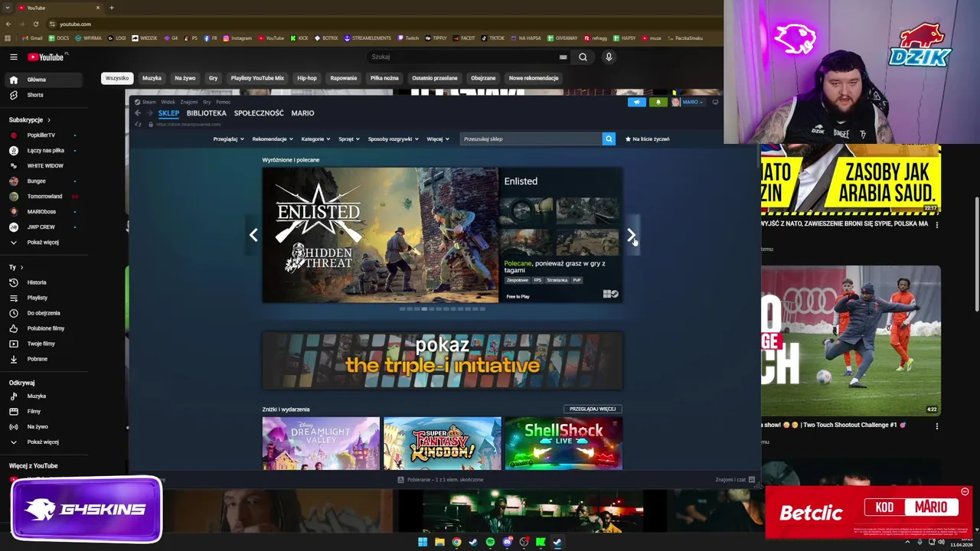
Task: Select Piłka nożna filter chip
Action: point(384,78)
